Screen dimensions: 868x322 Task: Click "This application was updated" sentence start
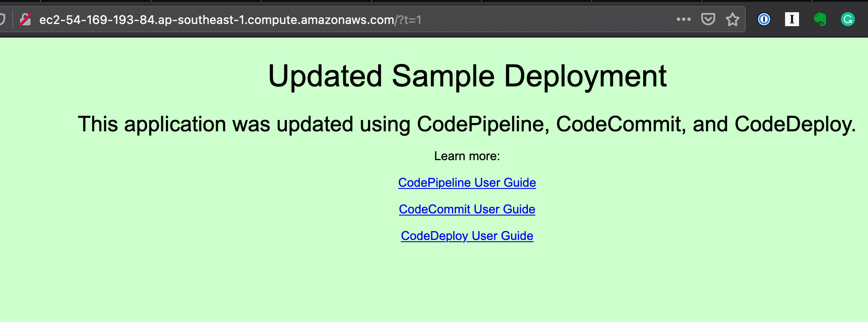(175, 124)
